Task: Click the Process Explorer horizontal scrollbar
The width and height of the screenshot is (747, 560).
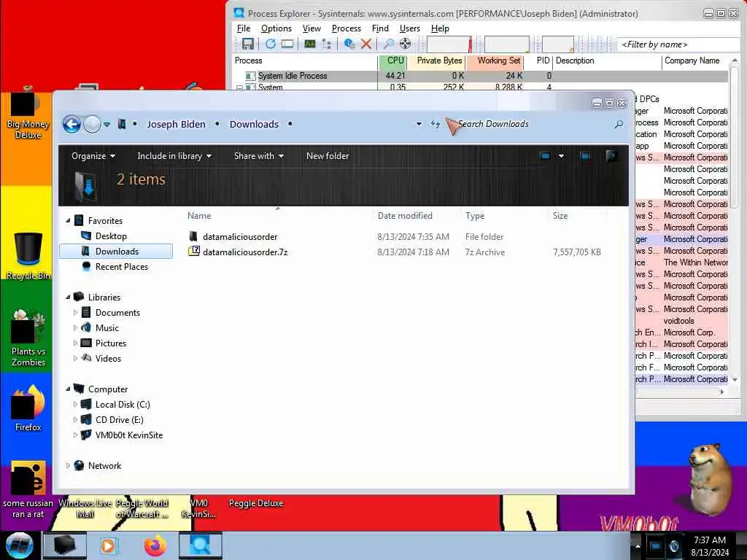Action: pyautogui.click(x=681, y=392)
